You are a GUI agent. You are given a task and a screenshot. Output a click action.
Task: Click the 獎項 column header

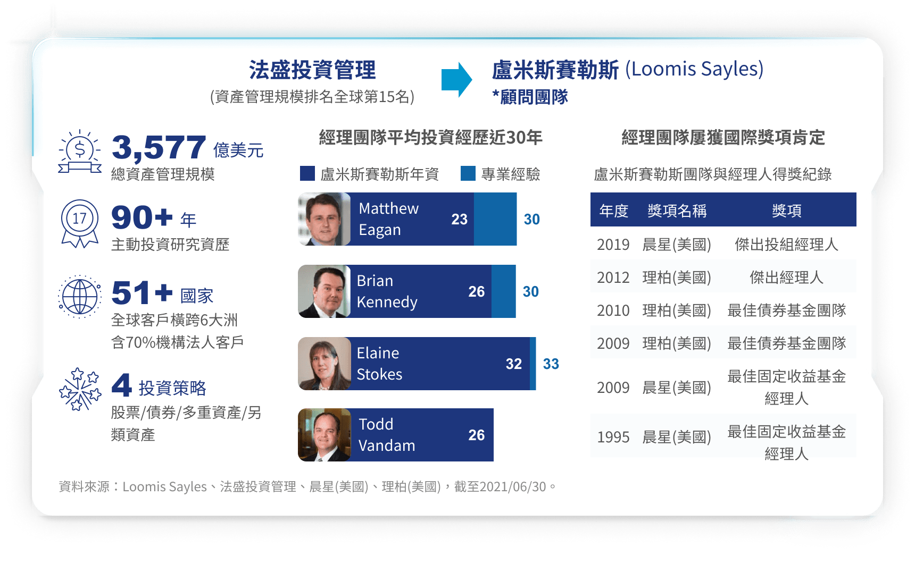tap(787, 211)
